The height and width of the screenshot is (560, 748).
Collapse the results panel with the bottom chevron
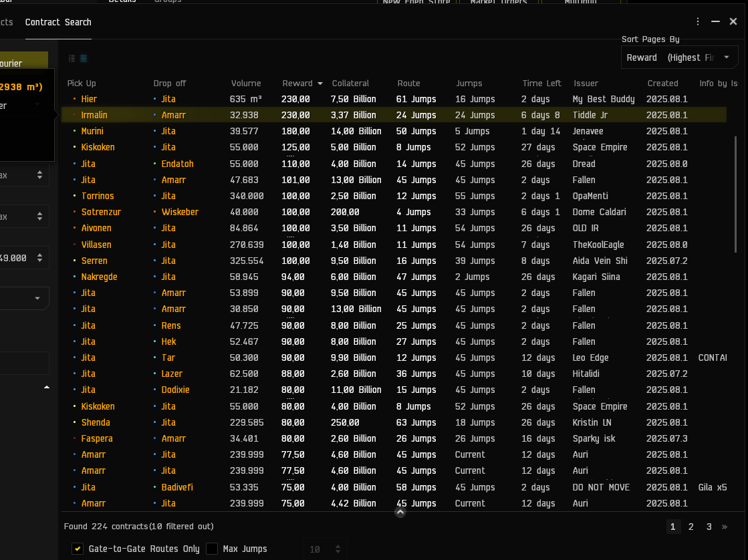point(400,512)
